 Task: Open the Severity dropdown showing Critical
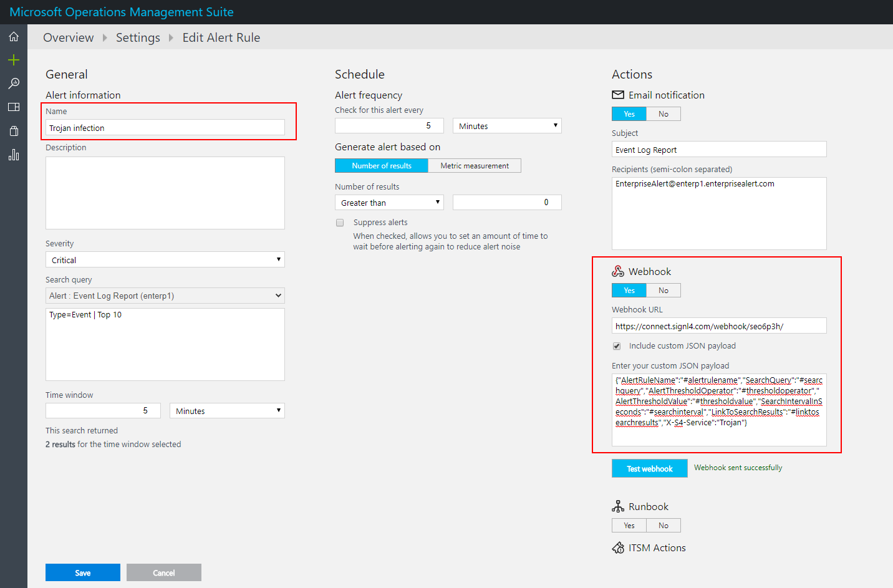[165, 260]
